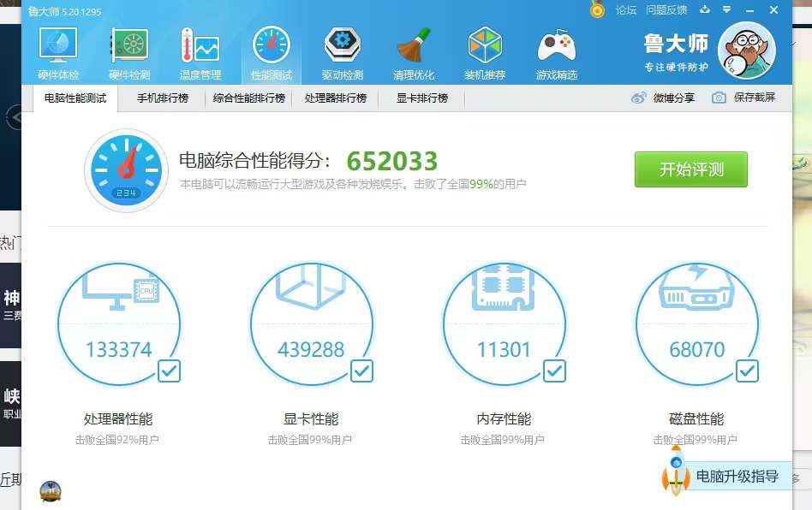Switch to 处理器排行榜 tab
The image size is (812, 510).
pos(336,98)
